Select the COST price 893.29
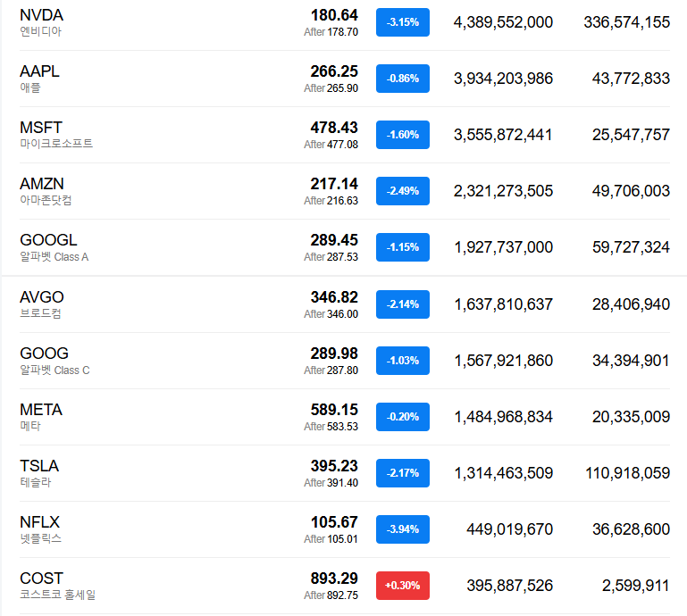 334,579
